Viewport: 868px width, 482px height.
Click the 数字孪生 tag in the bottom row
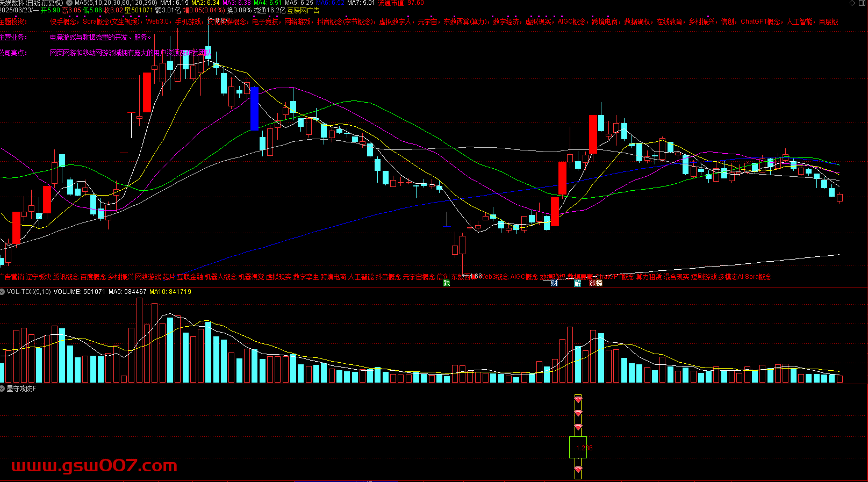[x=306, y=277]
